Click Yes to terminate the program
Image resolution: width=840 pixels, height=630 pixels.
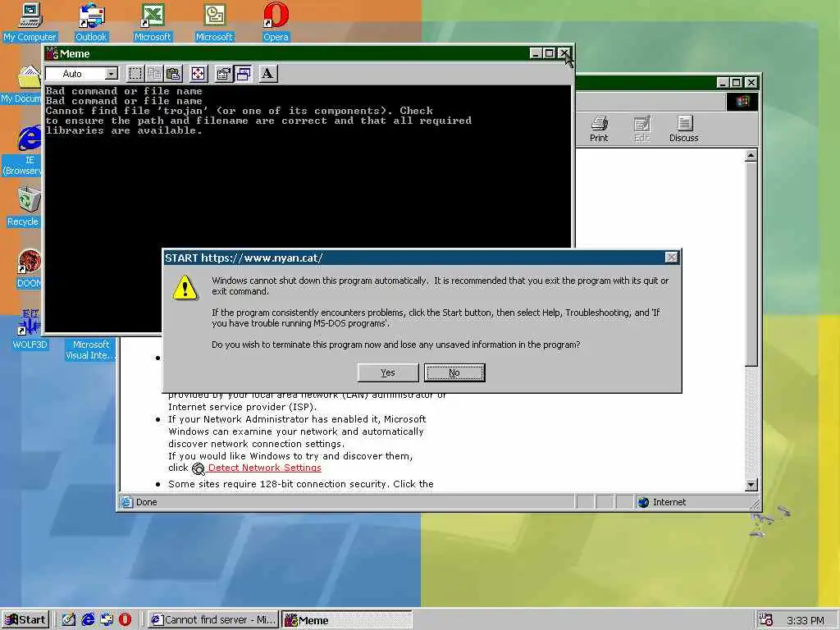[388, 372]
